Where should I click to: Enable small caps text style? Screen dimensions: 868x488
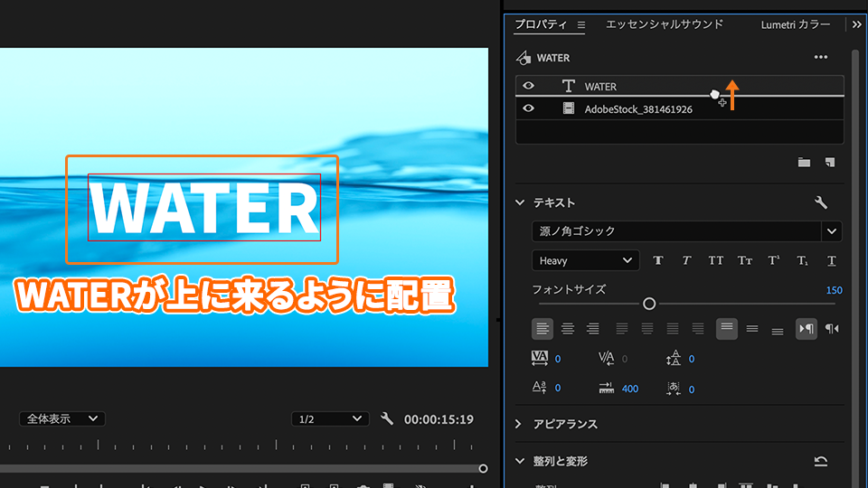click(744, 260)
